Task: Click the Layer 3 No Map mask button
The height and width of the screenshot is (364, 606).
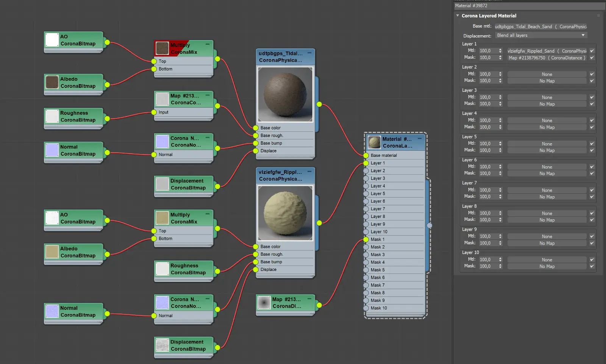Action: pos(547,104)
